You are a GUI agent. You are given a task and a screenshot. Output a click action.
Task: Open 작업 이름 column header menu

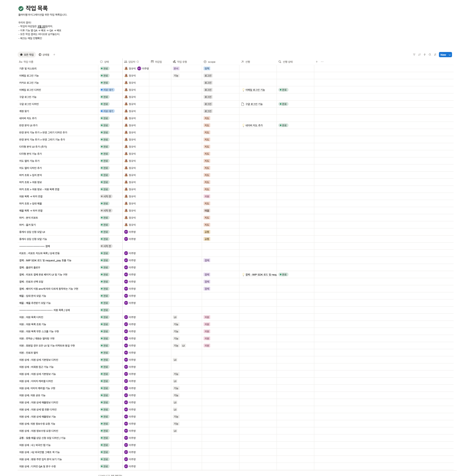coord(58,62)
